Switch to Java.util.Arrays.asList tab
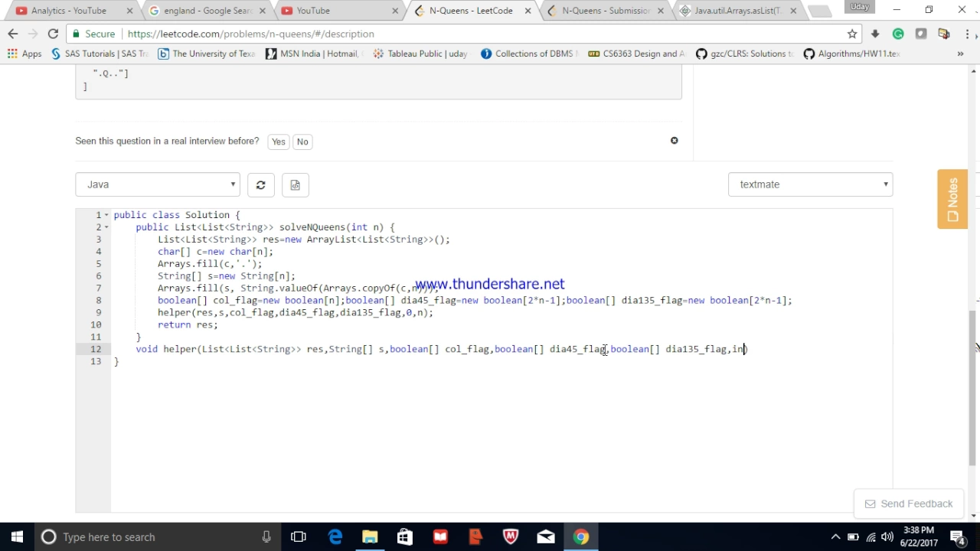Image resolution: width=980 pixels, height=551 pixels. point(731,11)
